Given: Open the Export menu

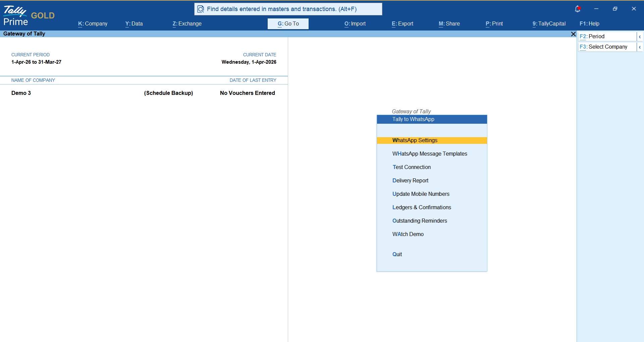Looking at the screenshot, I should (402, 24).
